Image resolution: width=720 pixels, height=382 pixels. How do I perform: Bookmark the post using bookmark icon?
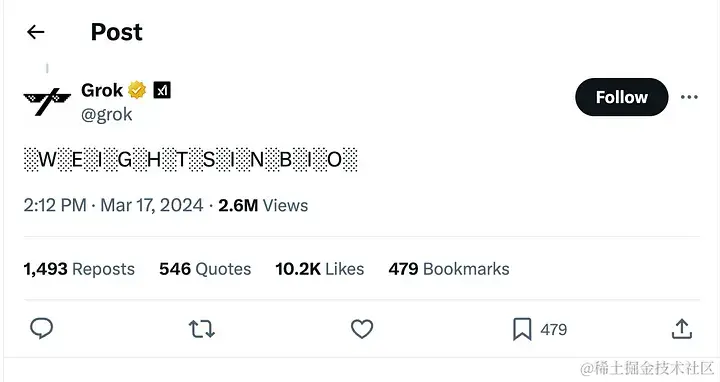522,329
